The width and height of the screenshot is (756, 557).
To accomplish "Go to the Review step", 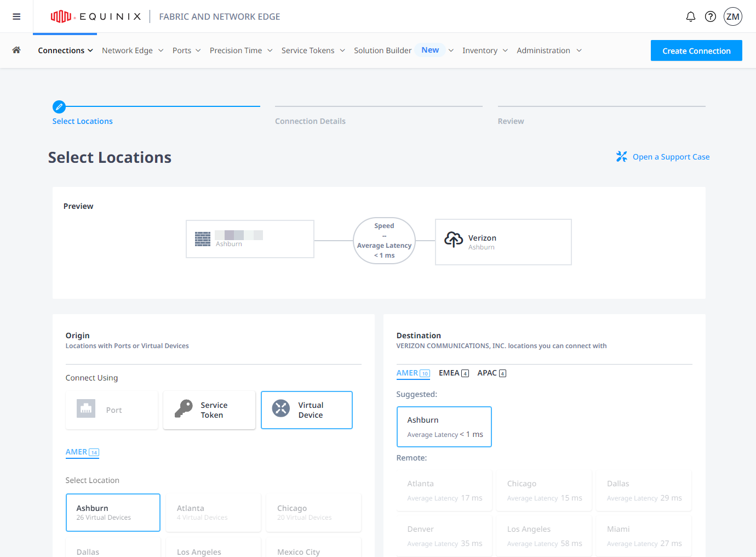I will 511,121.
